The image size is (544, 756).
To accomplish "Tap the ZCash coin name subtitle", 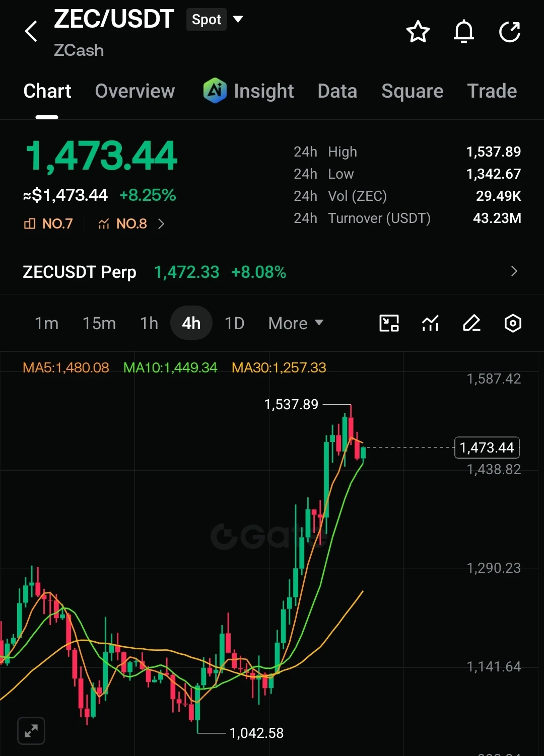I will pyautogui.click(x=79, y=50).
